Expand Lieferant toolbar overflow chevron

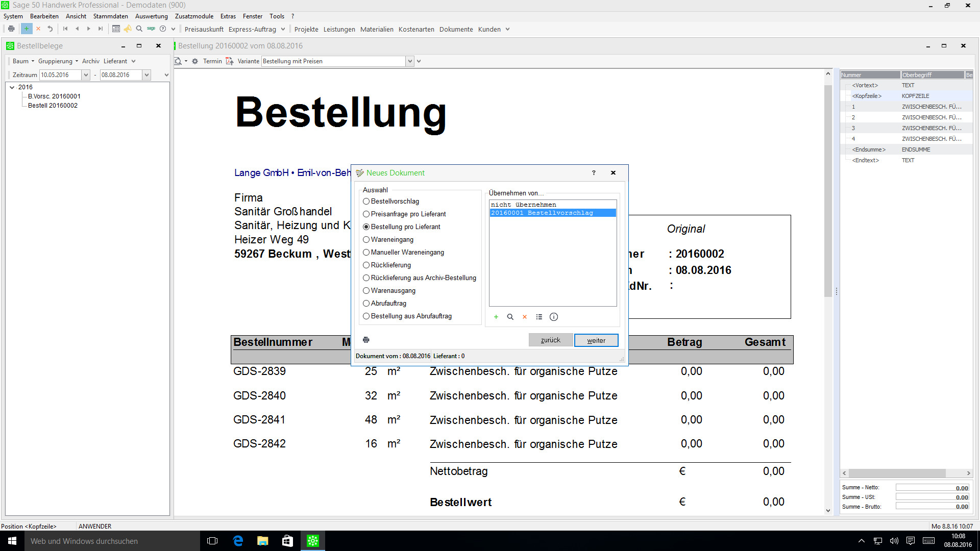(134, 61)
